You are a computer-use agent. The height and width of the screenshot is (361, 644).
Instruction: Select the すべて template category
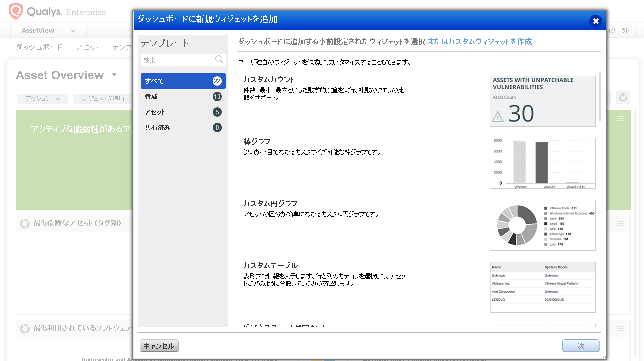point(183,81)
